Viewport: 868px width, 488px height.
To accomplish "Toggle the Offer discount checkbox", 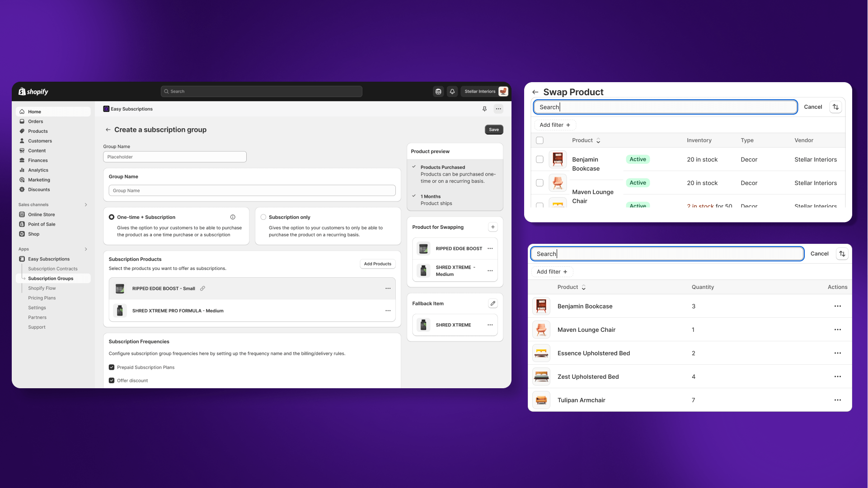I will pyautogui.click(x=112, y=381).
